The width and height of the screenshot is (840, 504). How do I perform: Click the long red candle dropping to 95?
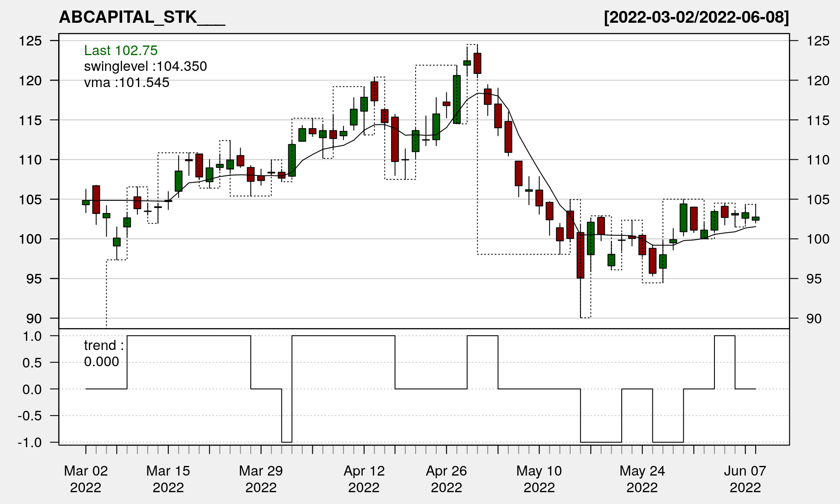581,255
